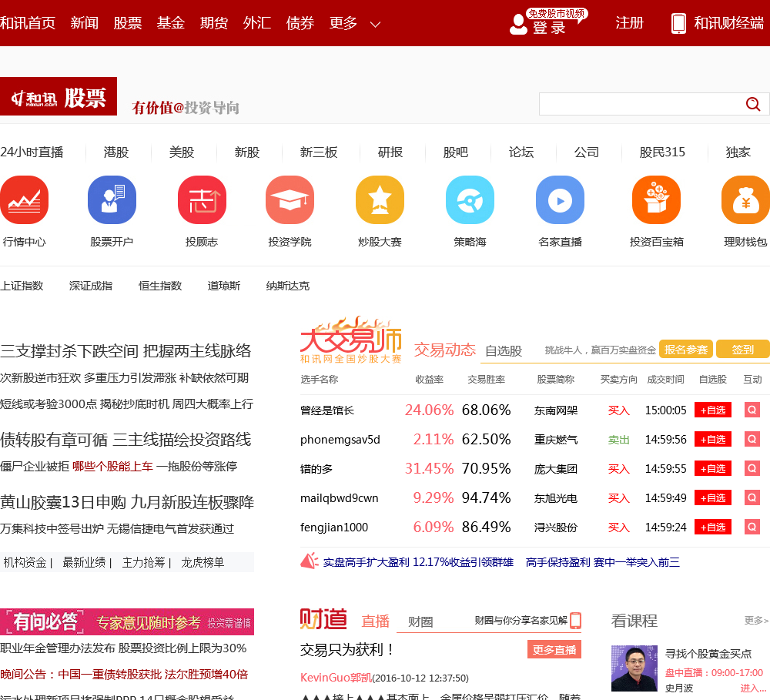Open link 高手保持盈利 赛中一举突入前三
This screenshot has height=700, width=770.
(603, 562)
